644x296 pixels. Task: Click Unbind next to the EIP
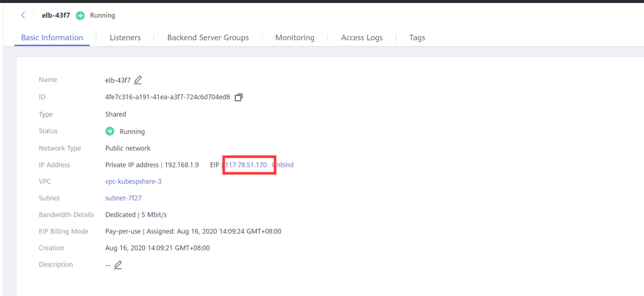coord(283,165)
